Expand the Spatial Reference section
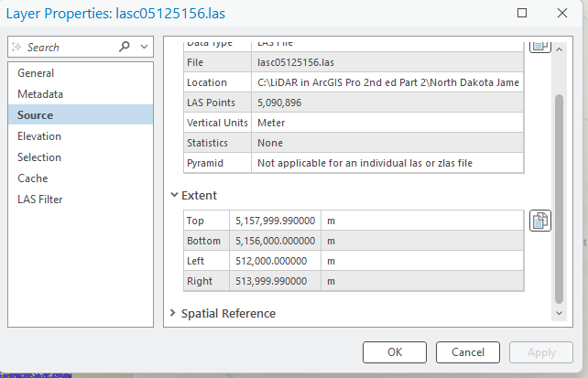This screenshot has width=588, height=378. [x=172, y=313]
